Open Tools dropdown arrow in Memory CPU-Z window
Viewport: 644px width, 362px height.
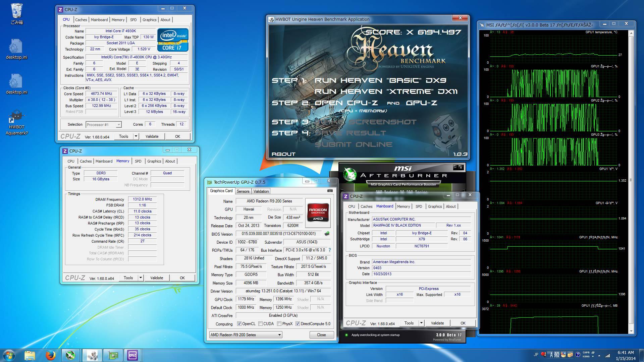141,278
